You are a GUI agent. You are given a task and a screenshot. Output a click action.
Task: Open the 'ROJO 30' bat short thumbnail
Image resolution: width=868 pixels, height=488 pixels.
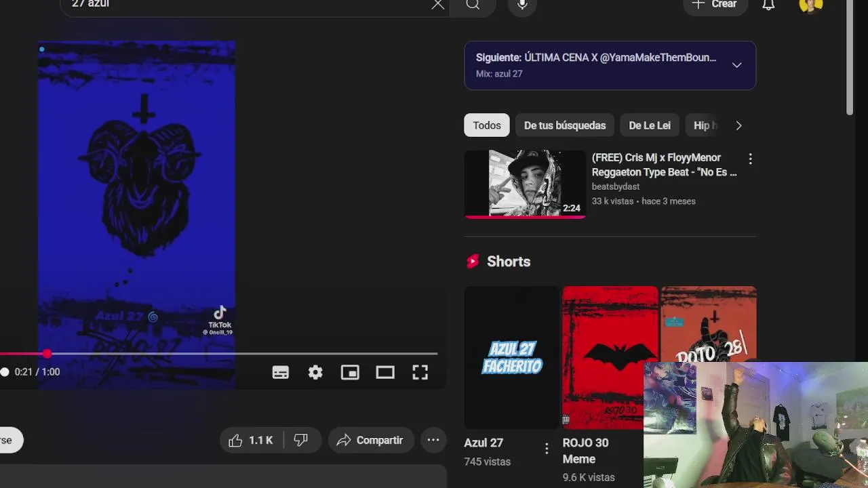[x=610, y=357]
